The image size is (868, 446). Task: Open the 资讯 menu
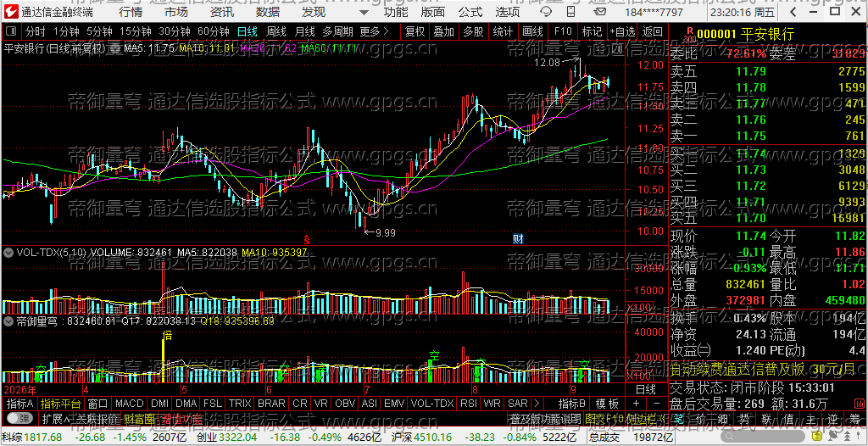221,12
